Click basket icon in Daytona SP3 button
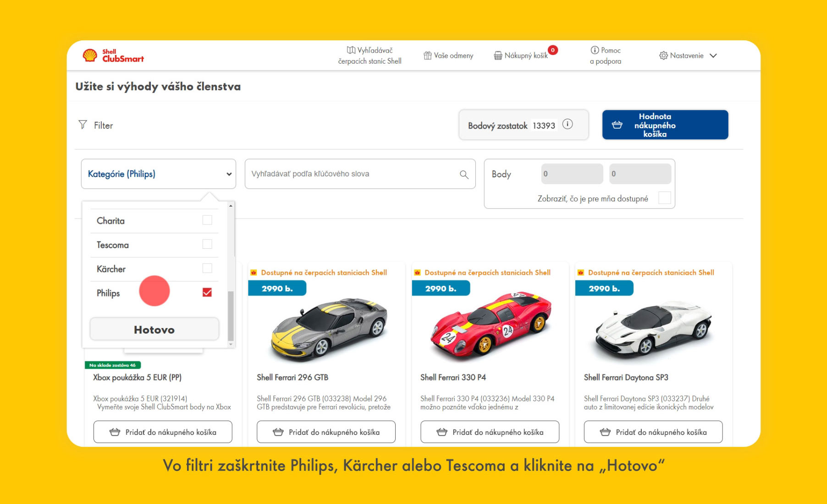The width and height of the screenshot is (827, 504). (x=605, y=432)
